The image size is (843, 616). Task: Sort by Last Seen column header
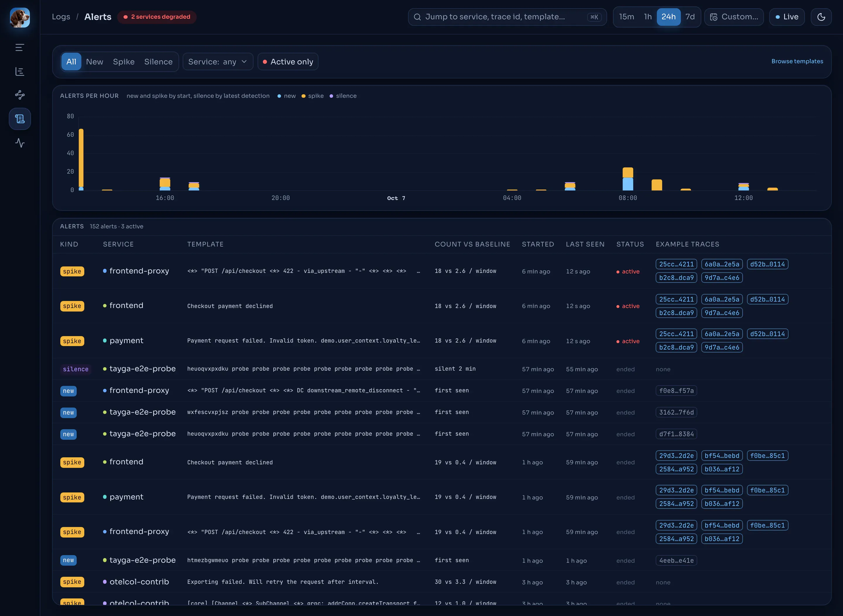[585, 244]
